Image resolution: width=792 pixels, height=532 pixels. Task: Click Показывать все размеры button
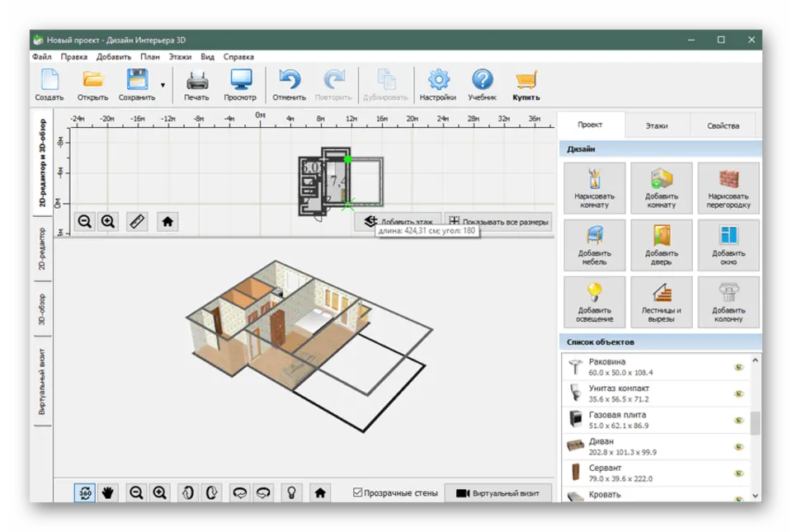click(x=498, y=222)
